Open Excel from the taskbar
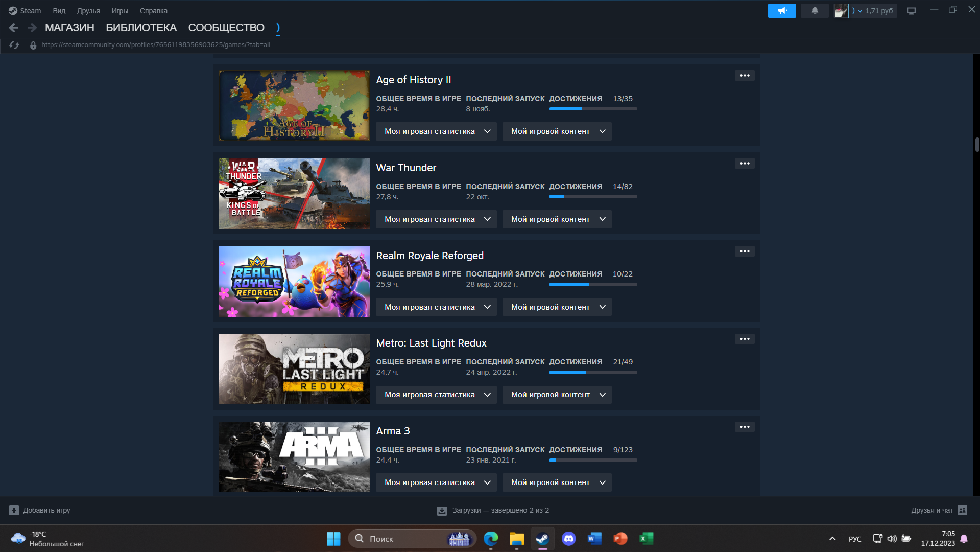The image size is (980, 552). (647, 539)
